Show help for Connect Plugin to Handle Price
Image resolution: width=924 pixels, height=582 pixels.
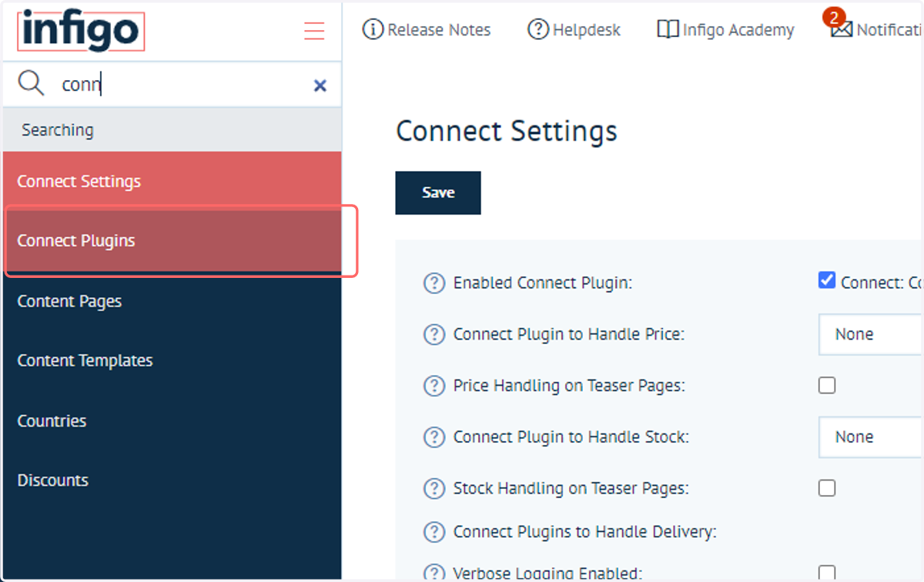[x=434, y=334]
